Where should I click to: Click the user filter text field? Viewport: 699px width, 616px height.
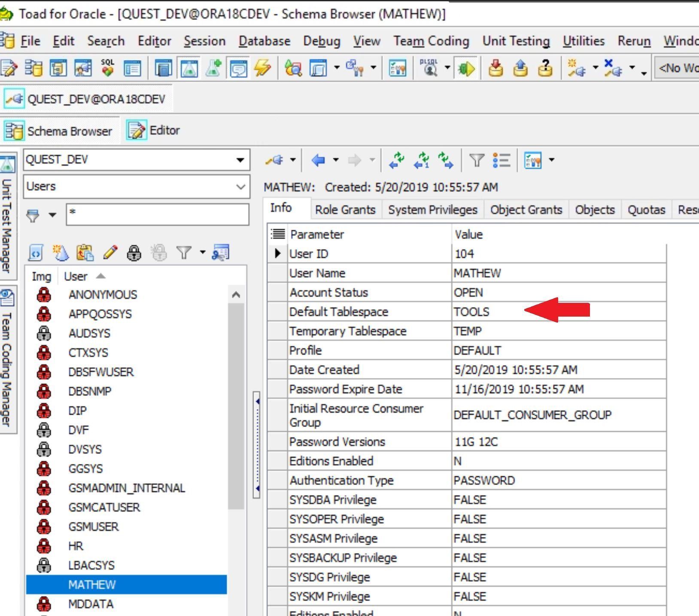[158, 214]
